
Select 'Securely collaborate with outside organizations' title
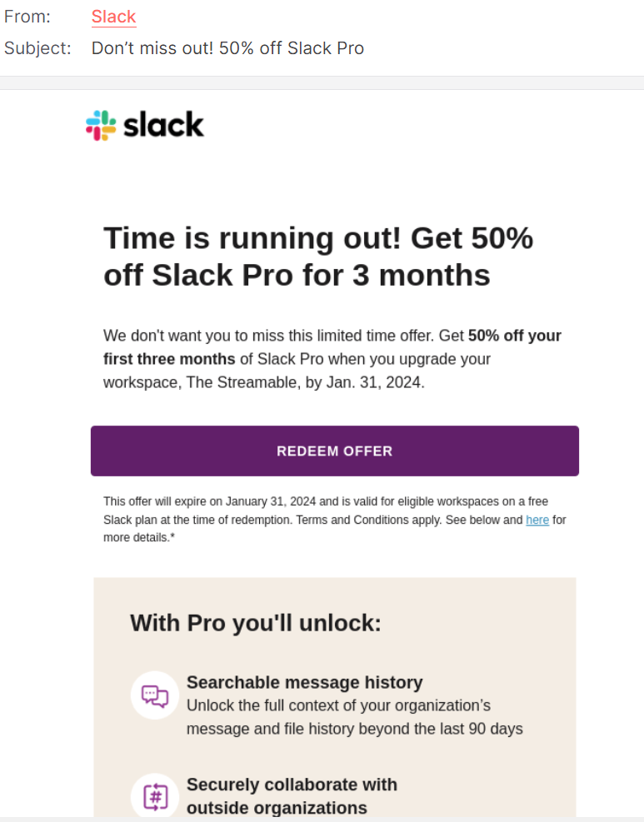(x=292, y=796)
